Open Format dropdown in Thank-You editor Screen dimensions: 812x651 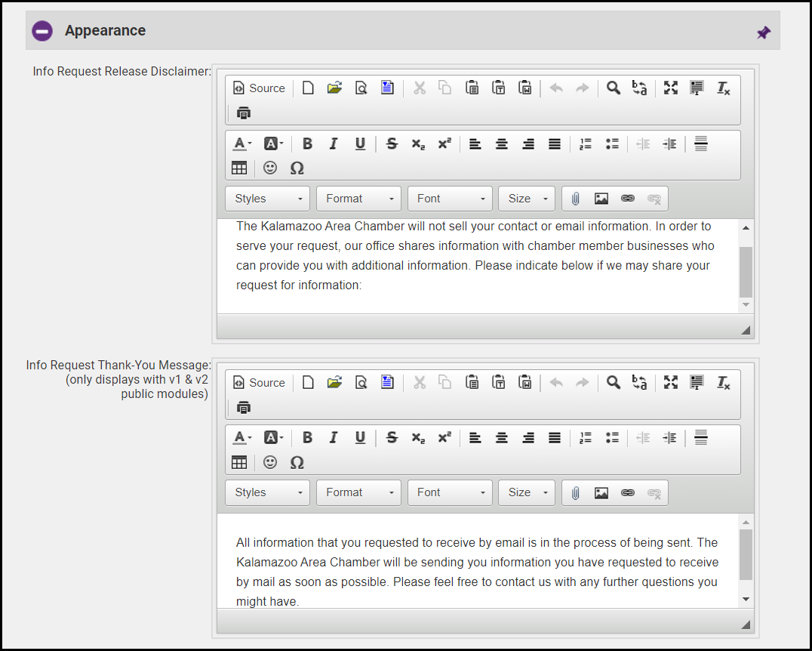[359, 492]
